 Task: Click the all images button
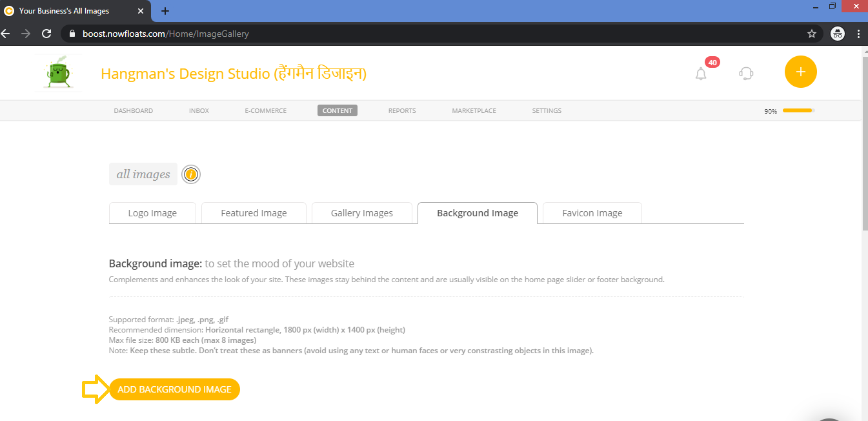pyautogui.click(x=143, y=174)
